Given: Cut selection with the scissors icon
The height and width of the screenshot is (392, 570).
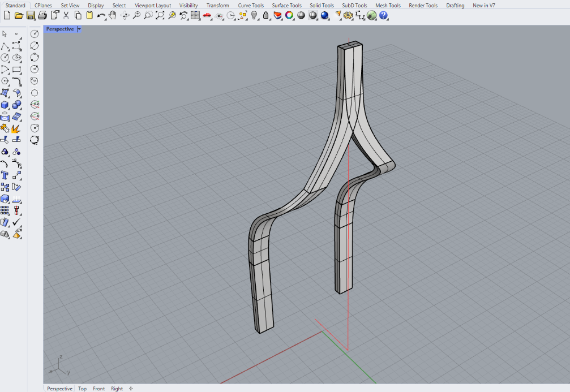Looking at the screenshot, I should point(66,15).
